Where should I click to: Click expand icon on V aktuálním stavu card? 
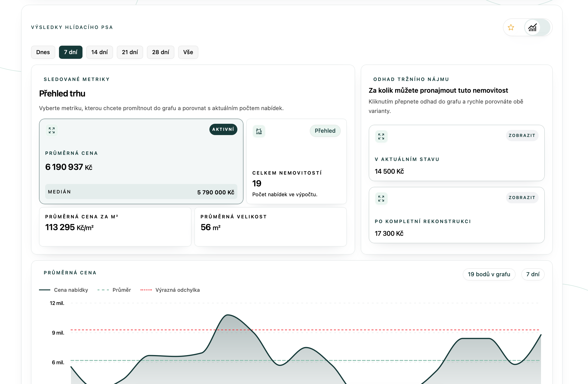coord(381,136)
